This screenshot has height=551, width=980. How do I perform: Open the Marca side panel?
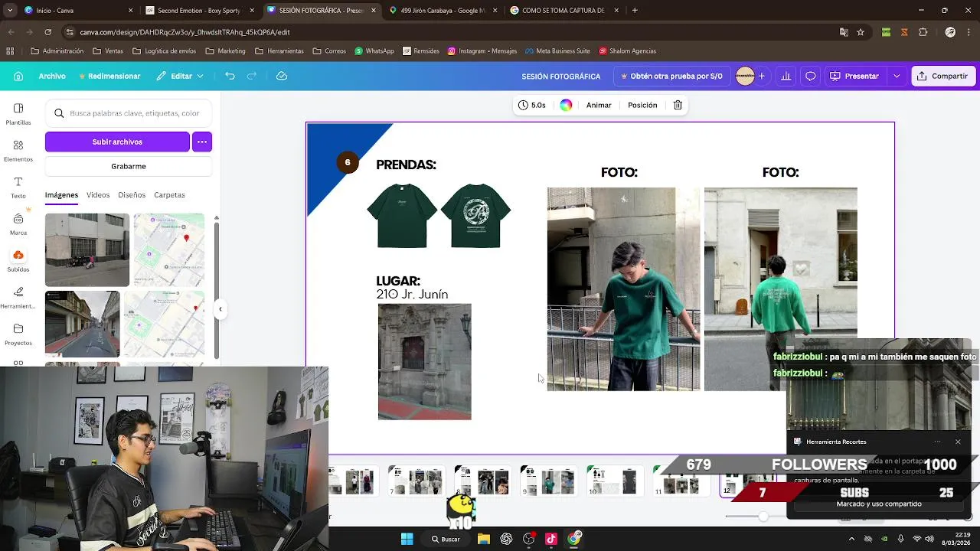(18, 223)
